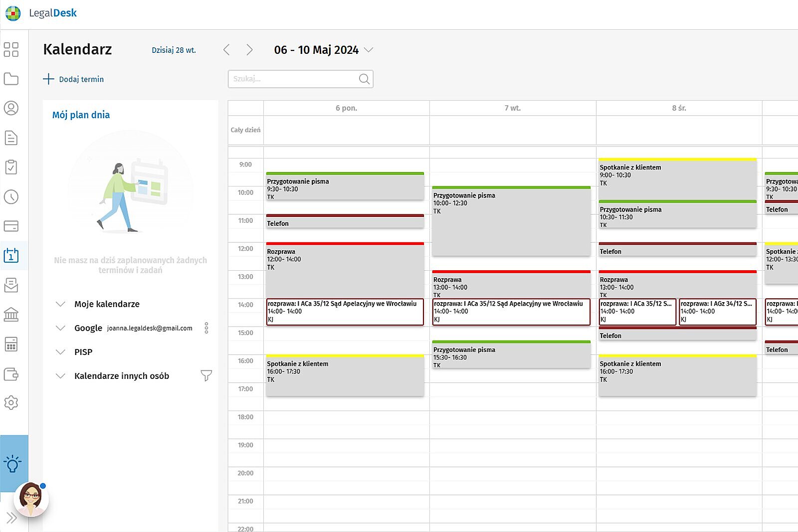
Task: Click the settings gear in sidebar
Action: pyautogui.click(x=11, y=403)
